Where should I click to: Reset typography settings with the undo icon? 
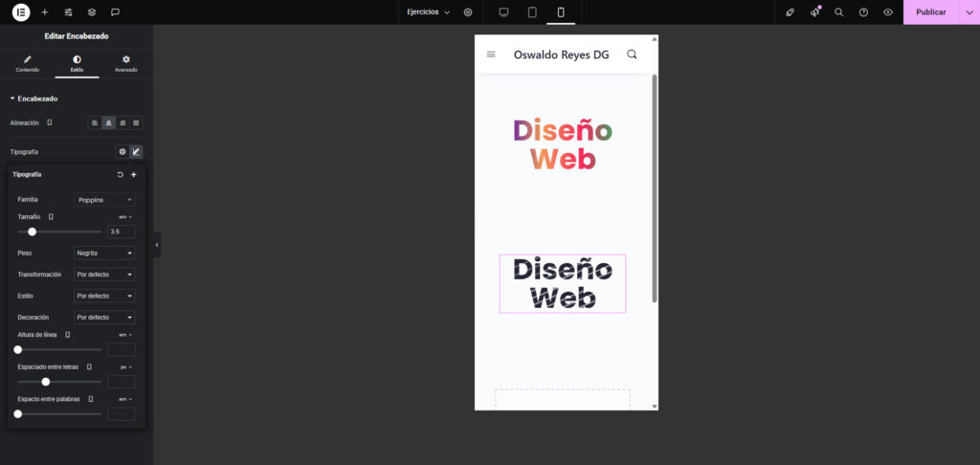point(120,175)
